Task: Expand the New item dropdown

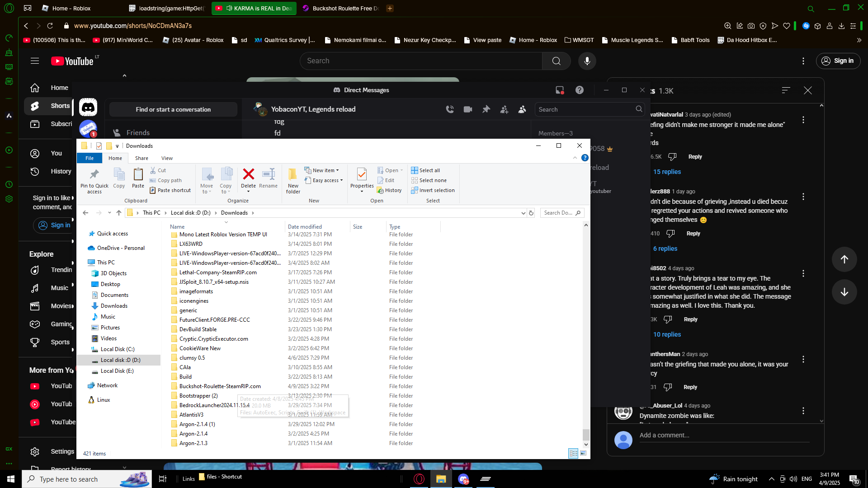Action: pos(321,170)
